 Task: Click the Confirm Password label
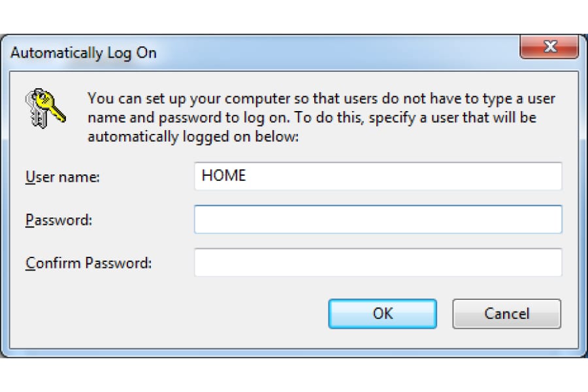click(x=88, y=263)
